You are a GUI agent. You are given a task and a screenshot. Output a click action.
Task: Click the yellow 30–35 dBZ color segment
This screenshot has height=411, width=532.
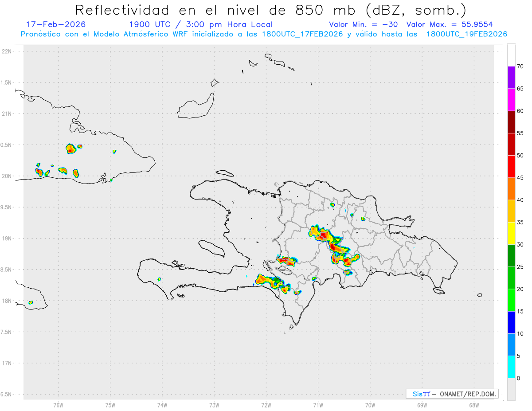point(511,234)
